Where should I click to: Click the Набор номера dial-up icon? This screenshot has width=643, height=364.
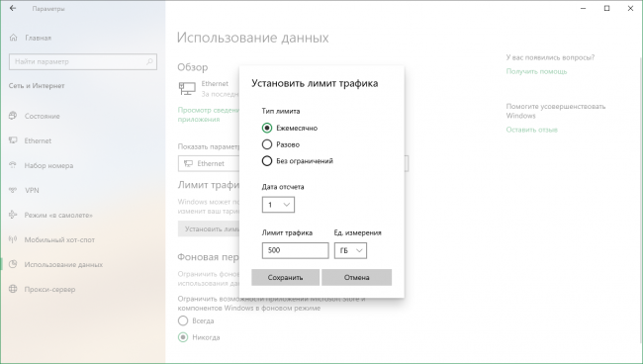click(13, 165)
